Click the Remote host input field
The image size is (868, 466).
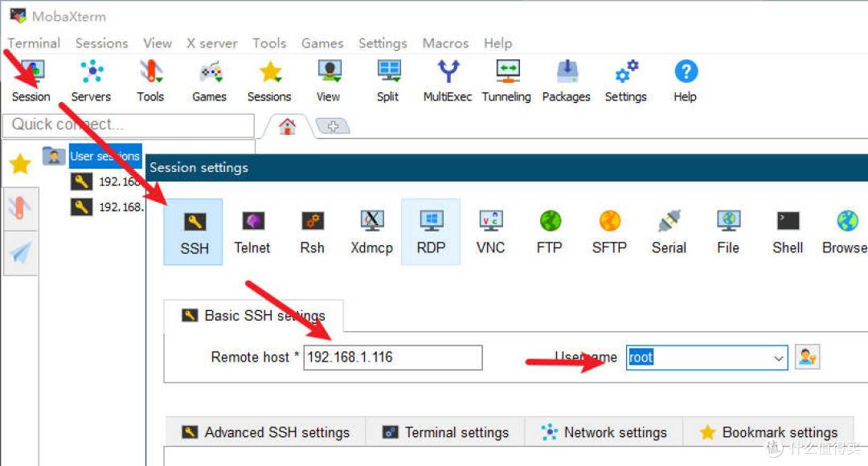tap(393, 358)
